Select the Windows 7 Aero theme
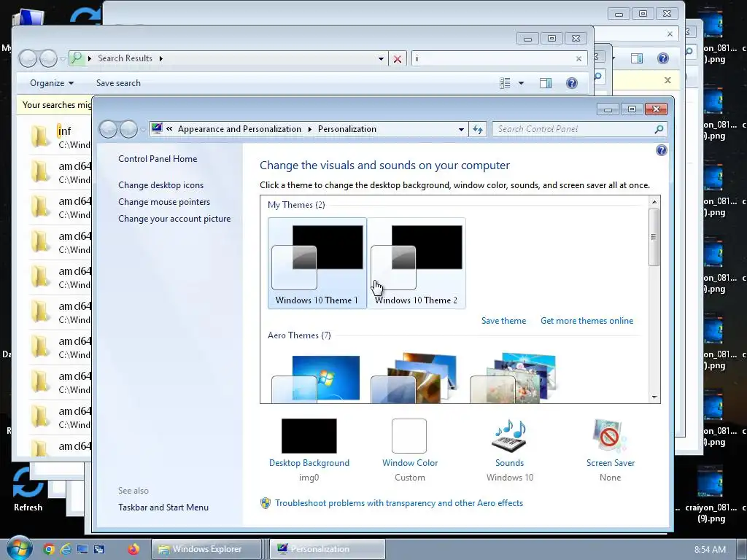 pos(316,378)
